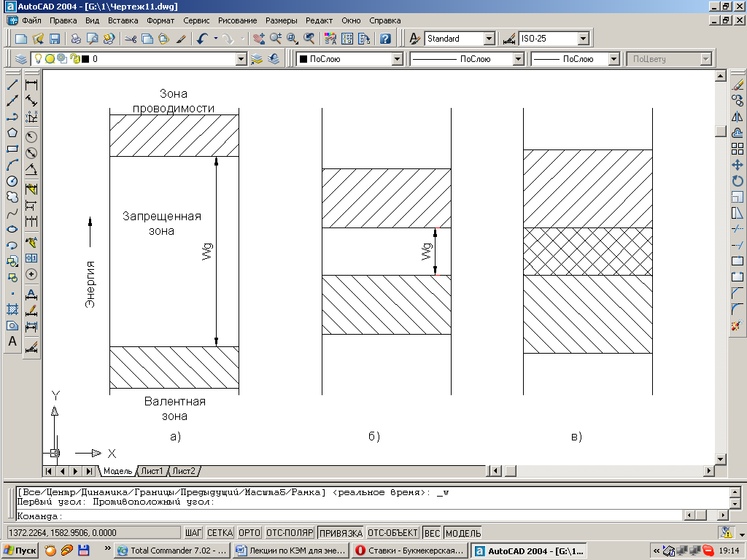Open Layer Properties Manager icon

click(20, 59)
